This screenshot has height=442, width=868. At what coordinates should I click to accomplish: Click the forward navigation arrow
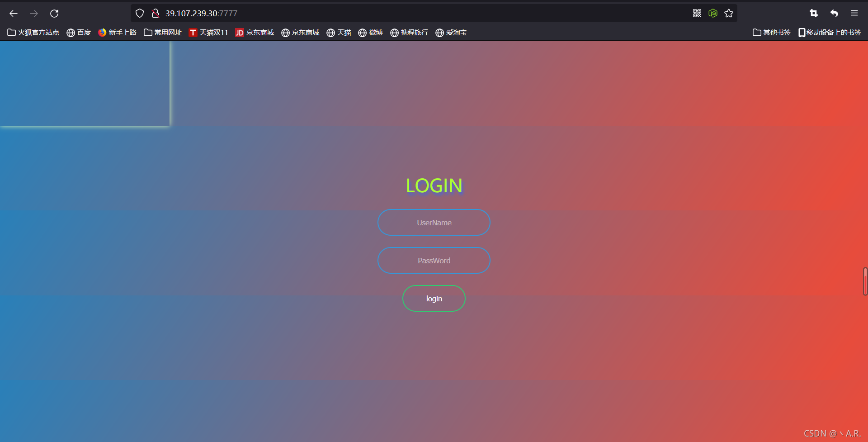pos(34,14)
